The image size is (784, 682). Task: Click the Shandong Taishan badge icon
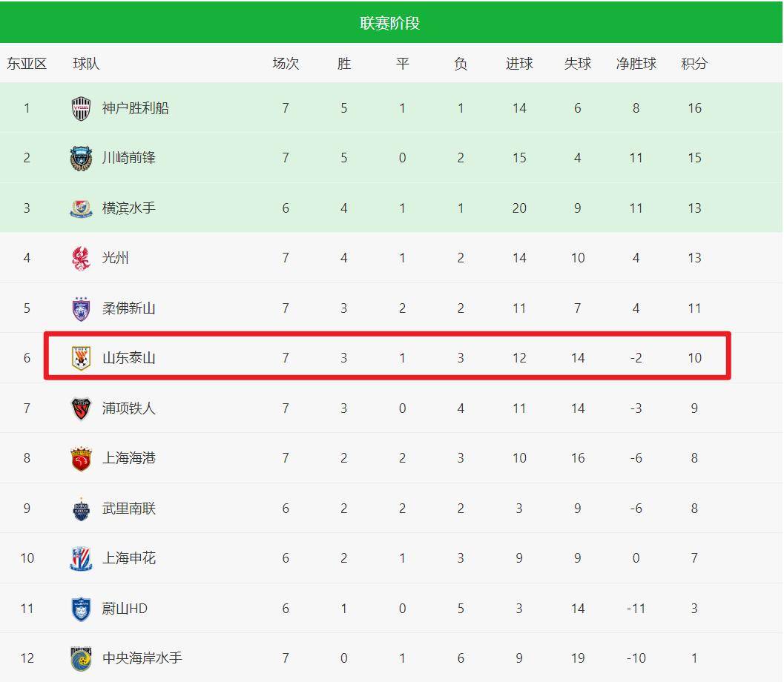pos(81,358)
